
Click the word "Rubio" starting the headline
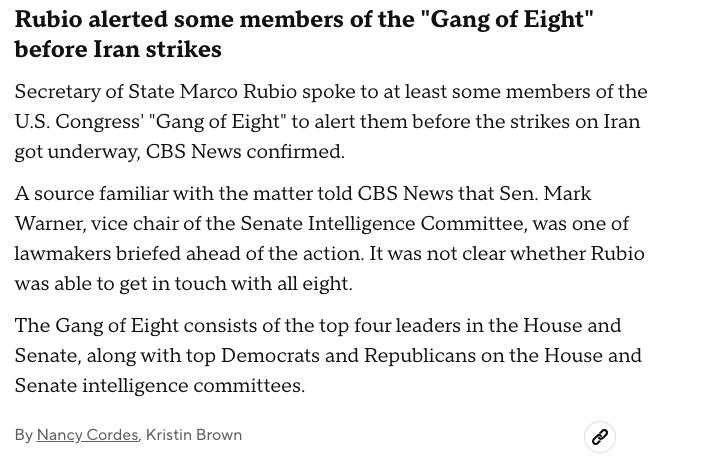pyautogui.click(x=48, y=20)
